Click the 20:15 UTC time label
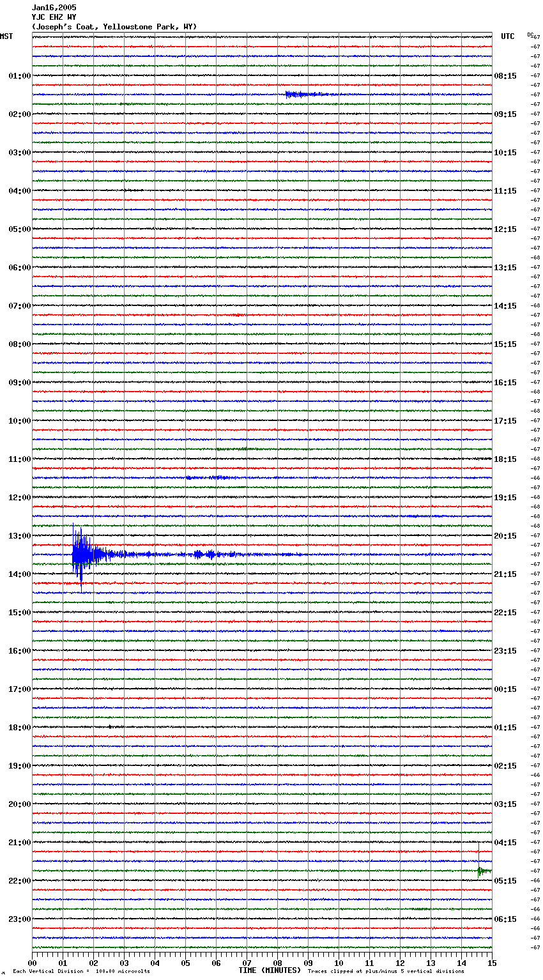 point(505,536)
